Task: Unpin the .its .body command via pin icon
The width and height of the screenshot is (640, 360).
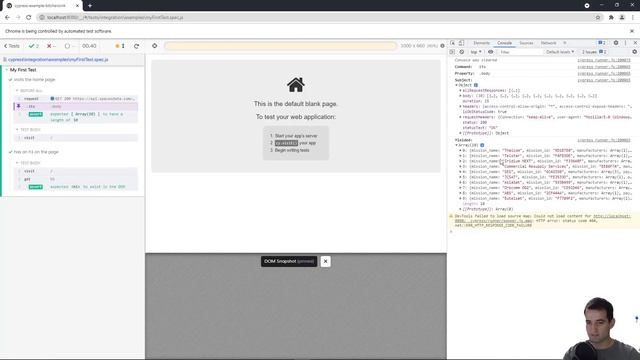Action: click(18, 106)
